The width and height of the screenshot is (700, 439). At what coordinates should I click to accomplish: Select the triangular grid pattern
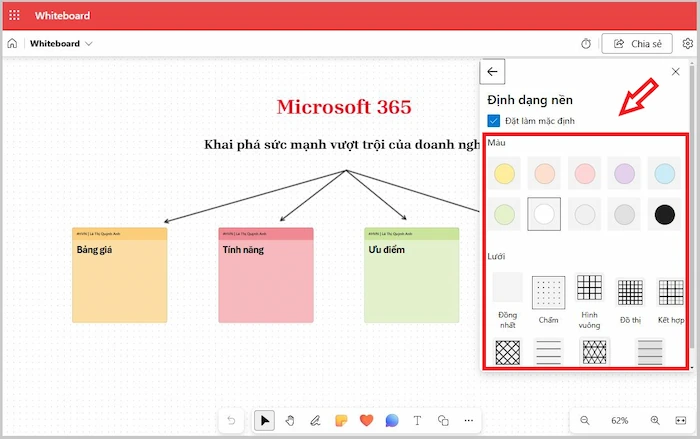tap(595, 352)
